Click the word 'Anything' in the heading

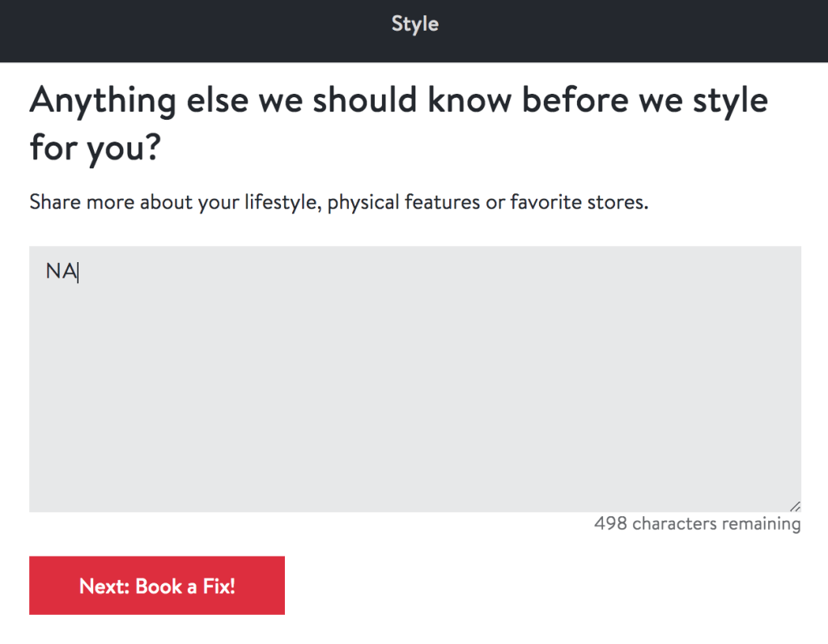pyautogui.click(x=102, y=101)
